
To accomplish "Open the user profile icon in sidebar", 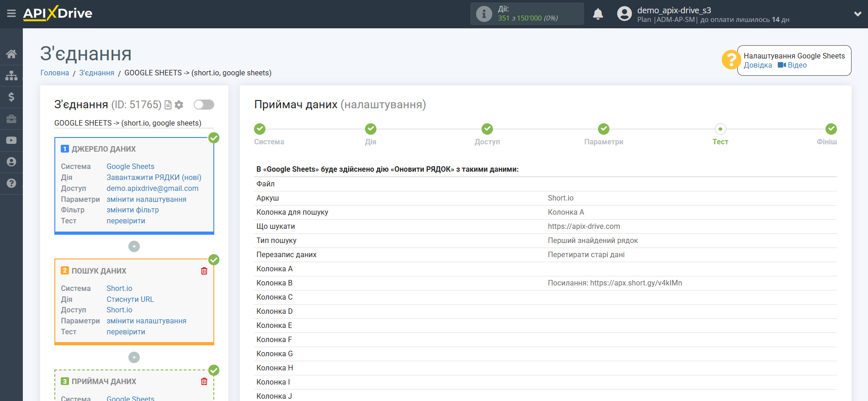I will coord(11,162).
